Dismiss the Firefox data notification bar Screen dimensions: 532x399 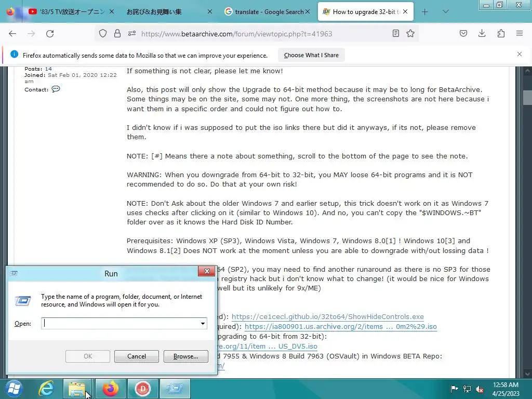520,54
